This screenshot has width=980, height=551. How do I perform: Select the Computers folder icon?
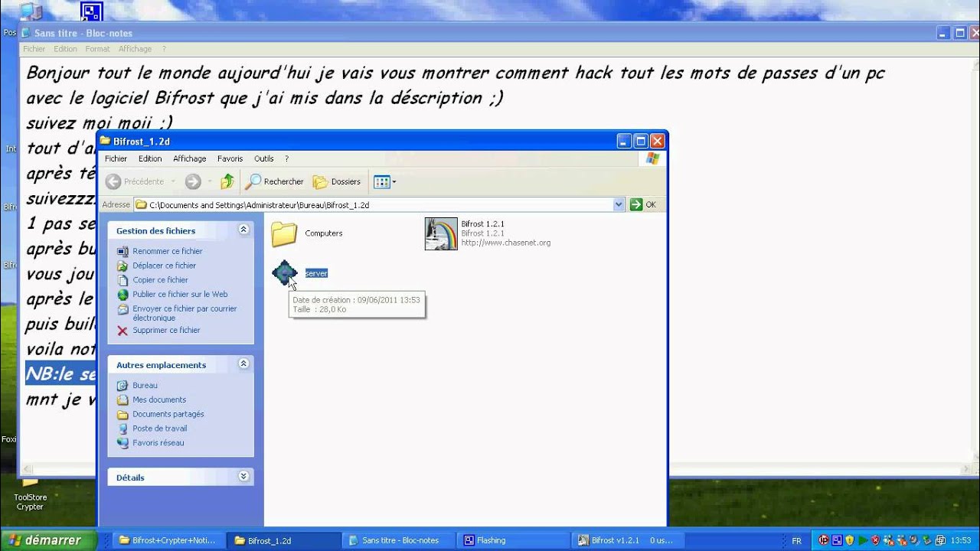coord(284,233)
